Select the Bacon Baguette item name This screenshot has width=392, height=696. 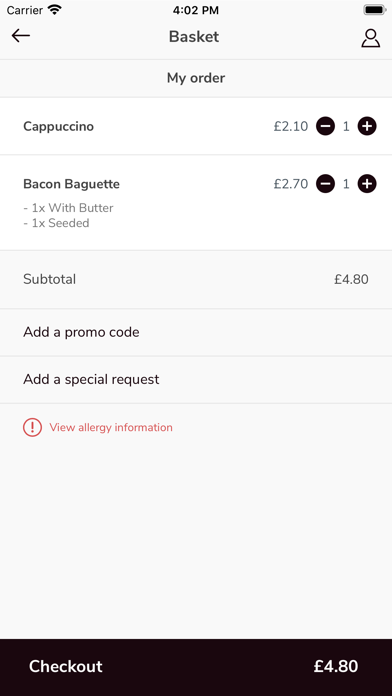click(71, 184)
